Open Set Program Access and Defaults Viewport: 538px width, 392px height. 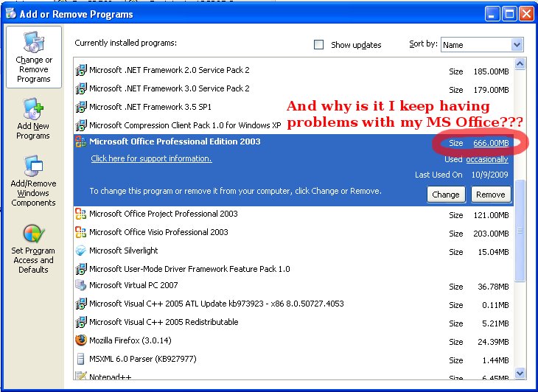pyautogui.click(x=33, y=234)
